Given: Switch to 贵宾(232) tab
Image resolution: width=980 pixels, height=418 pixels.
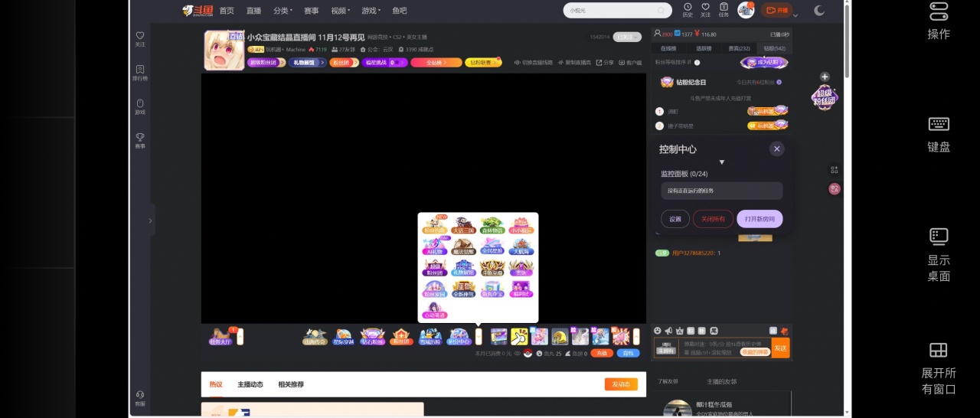Looking at the screenshot, I should 739,48.
